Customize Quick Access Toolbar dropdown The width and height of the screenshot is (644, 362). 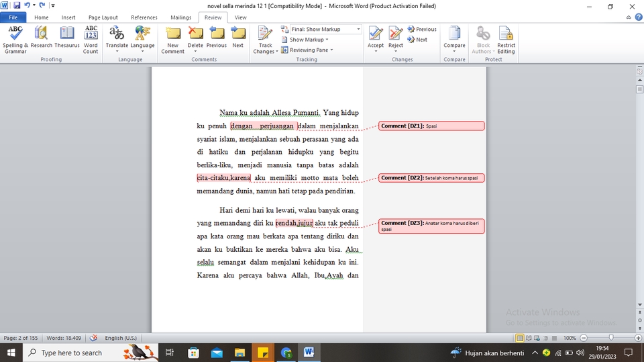point(53,5)
